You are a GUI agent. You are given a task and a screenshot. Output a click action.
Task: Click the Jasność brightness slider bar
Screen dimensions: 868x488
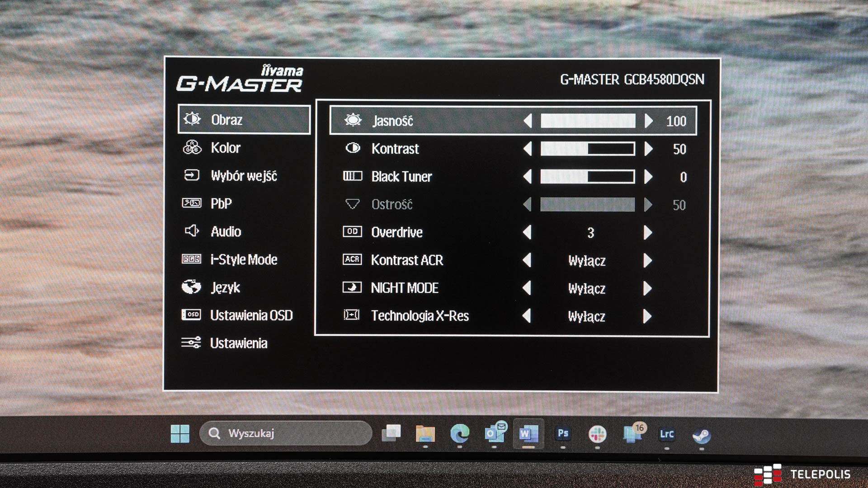(x=588, y=121)
